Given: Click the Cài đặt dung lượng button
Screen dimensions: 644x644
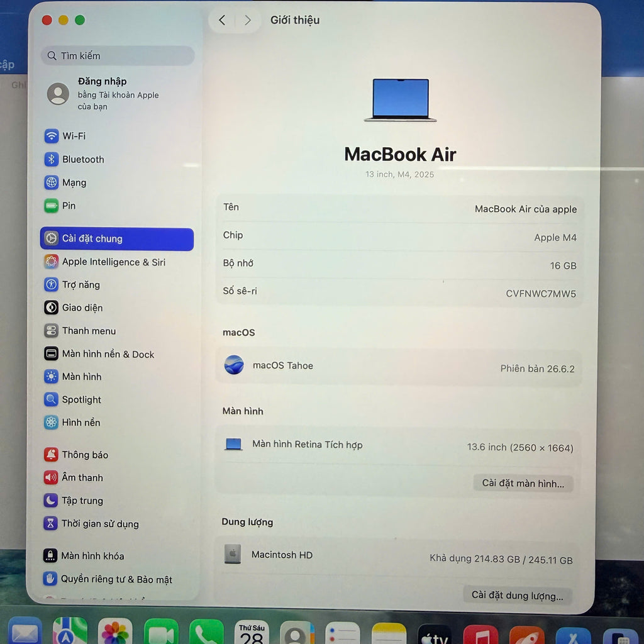Looking at the screenshot, I should [x=517, y=595].
